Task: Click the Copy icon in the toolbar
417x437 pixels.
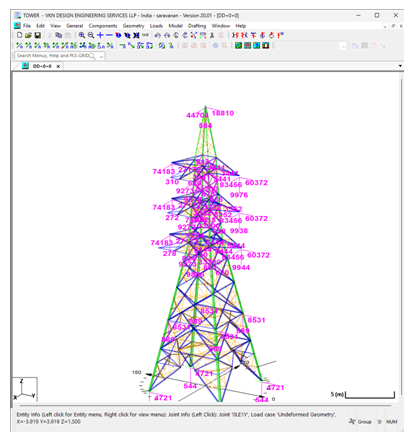Action: tap(59, 35)
